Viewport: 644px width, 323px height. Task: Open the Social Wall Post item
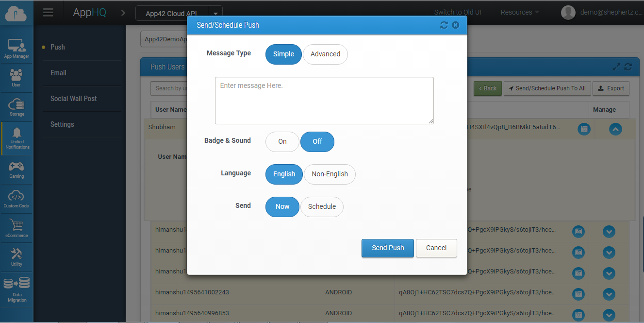74,99
